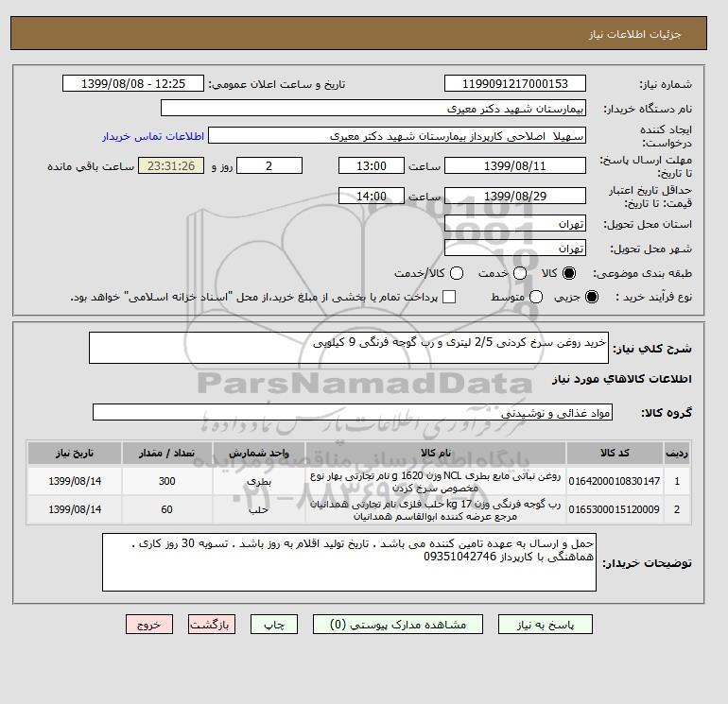Click the need date in row 1
728x704 pixels.
[75, 481]
